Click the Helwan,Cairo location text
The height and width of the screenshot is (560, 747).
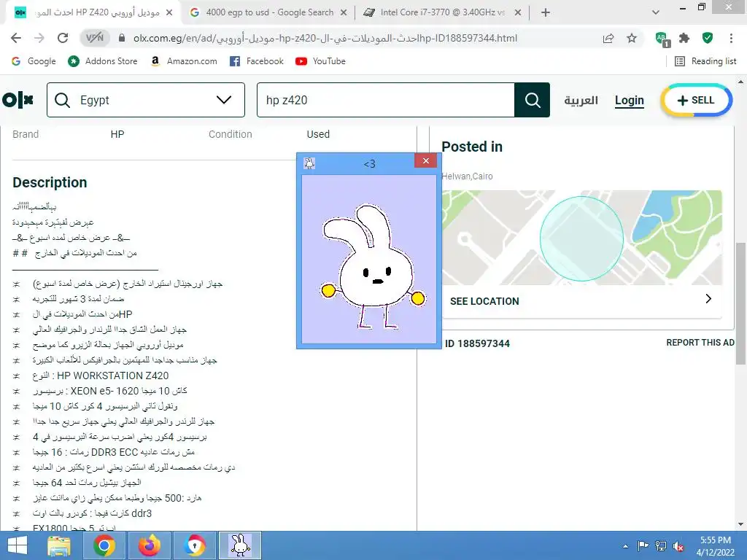(x=467, y=176)
